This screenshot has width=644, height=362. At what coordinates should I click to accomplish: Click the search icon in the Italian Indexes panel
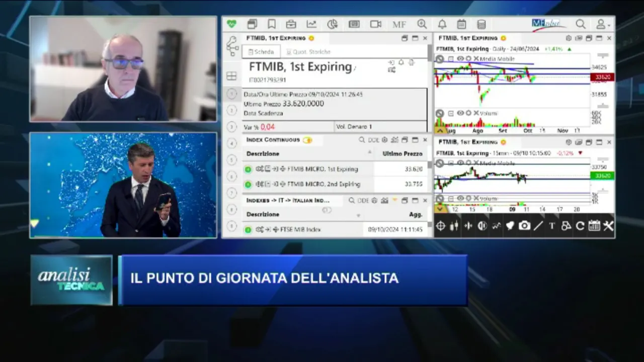(x=352, y=201)
